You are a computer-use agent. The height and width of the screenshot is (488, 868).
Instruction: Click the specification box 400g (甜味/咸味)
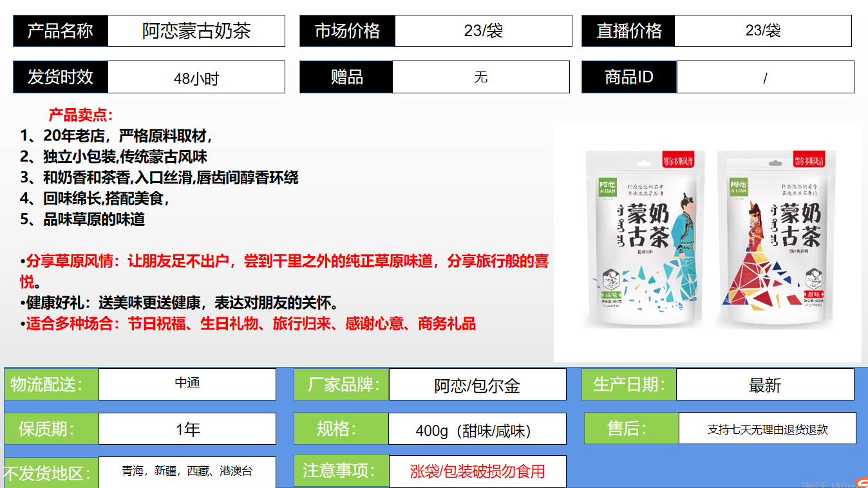coord(477,429)
